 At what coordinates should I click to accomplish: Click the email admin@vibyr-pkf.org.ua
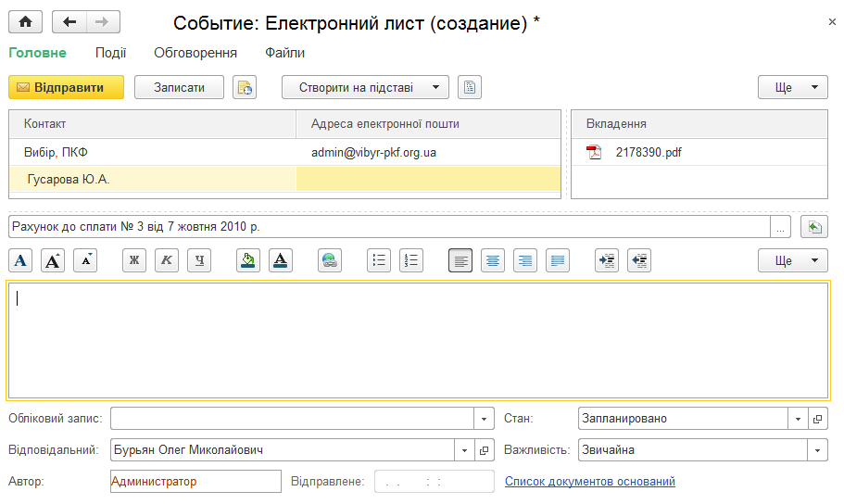pos(373,152)
